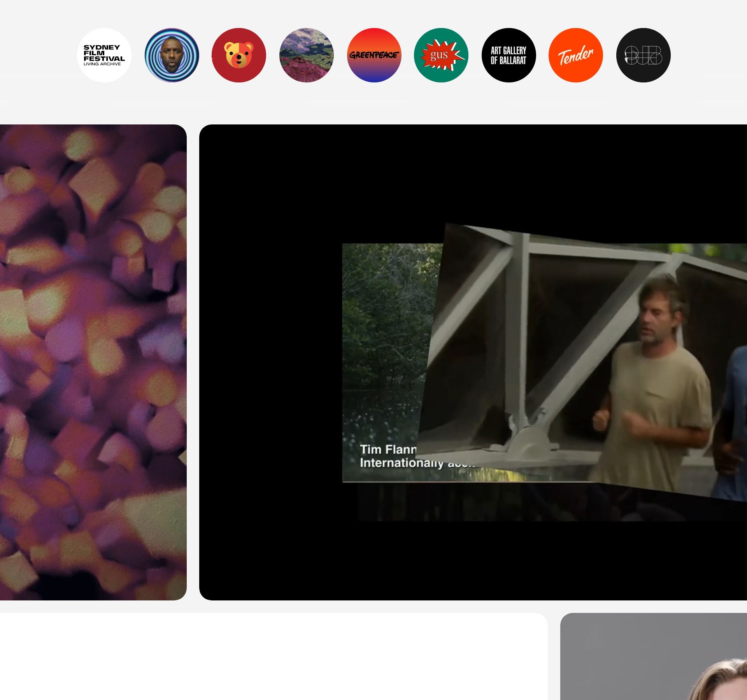The image size is (747, 700).
Task: Click the 'Internationally' subtitle line in the video
Action: 401,463
